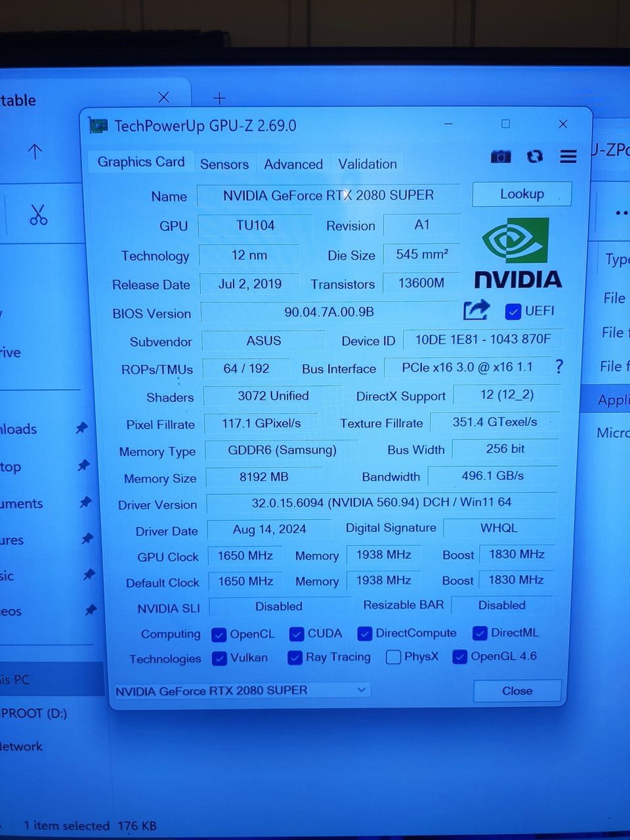Close the File Explorer tab

[164, 98]
